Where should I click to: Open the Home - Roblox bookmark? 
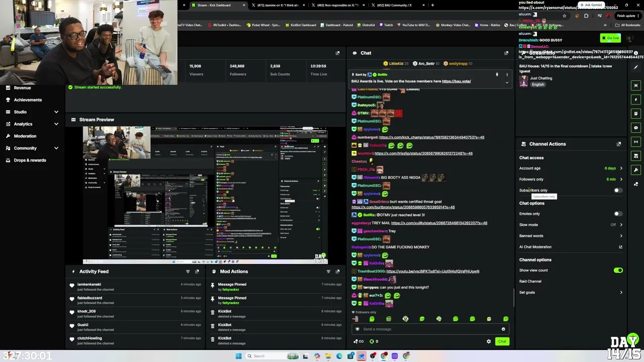(x=488, y=25)
